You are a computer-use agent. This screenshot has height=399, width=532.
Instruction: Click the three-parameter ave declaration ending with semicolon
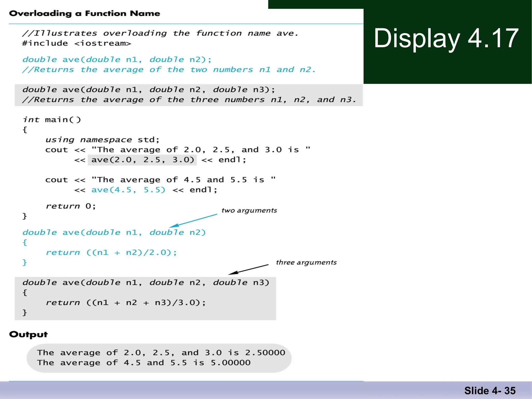(x=149, y=90)
